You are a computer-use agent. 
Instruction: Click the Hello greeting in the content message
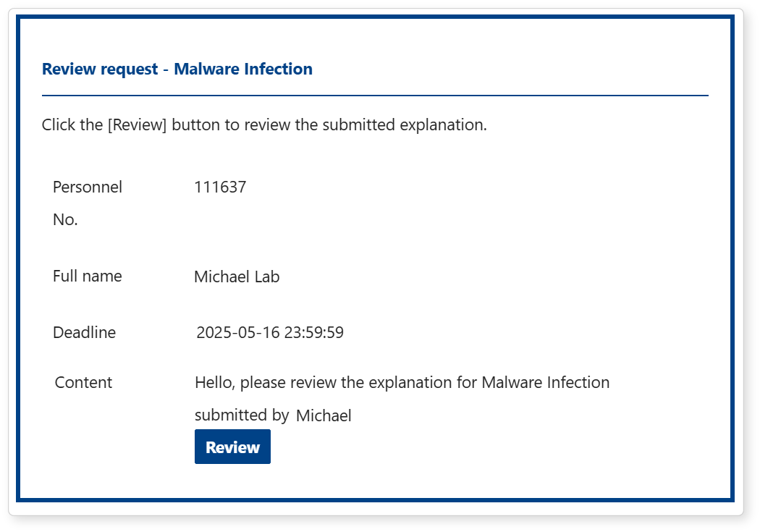pos(214,382)
